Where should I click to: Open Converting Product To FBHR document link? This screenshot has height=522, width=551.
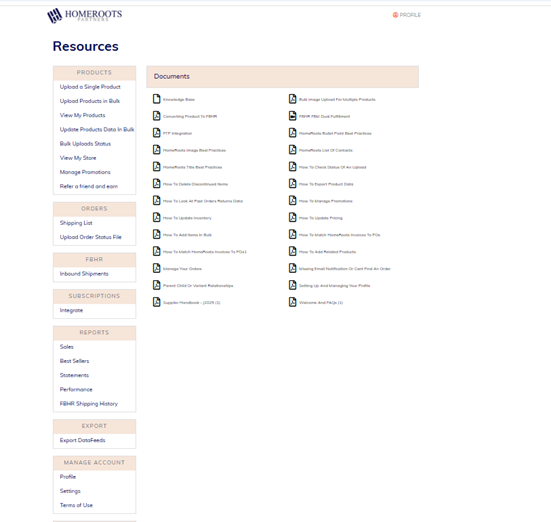coord(190,116)
